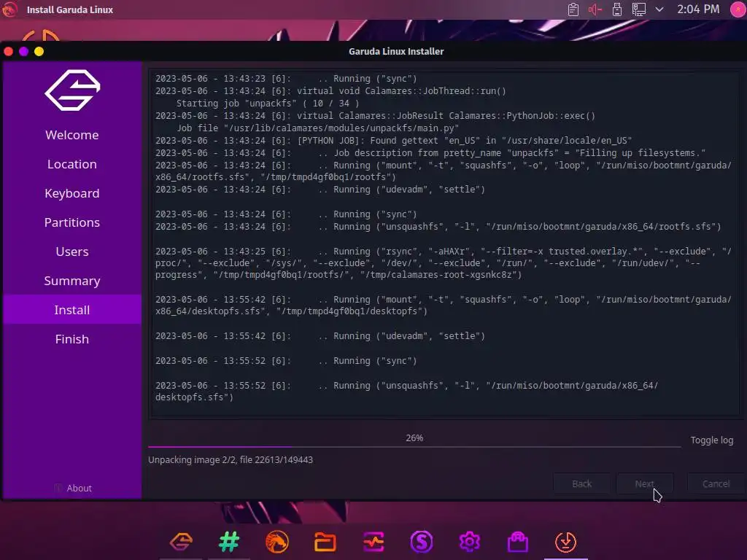Screen dimensions: 747x560
Task: Select Keyboard step in sidebar
Action: pyautogui.click(x=72, y=192)
